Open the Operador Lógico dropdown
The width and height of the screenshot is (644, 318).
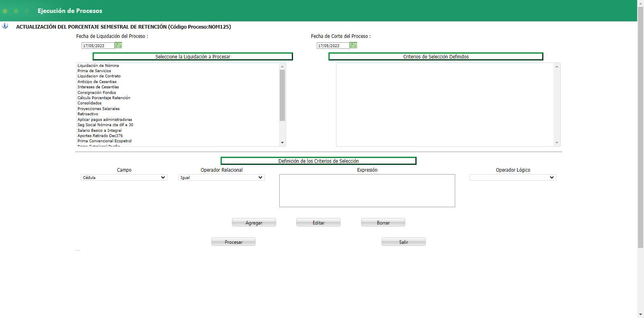pos(513,177)
